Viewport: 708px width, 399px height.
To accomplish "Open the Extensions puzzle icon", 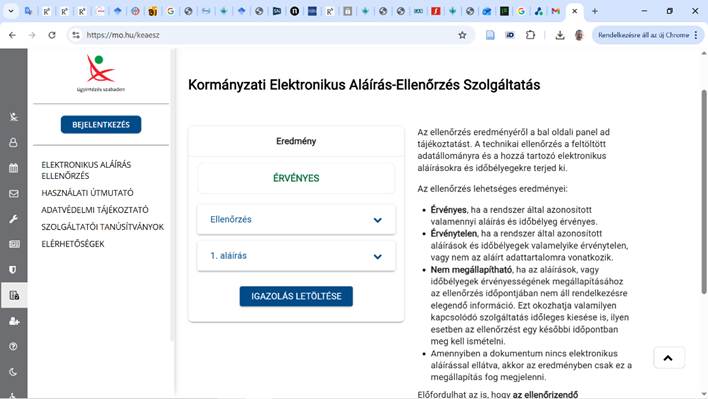I will click(531, 35).
